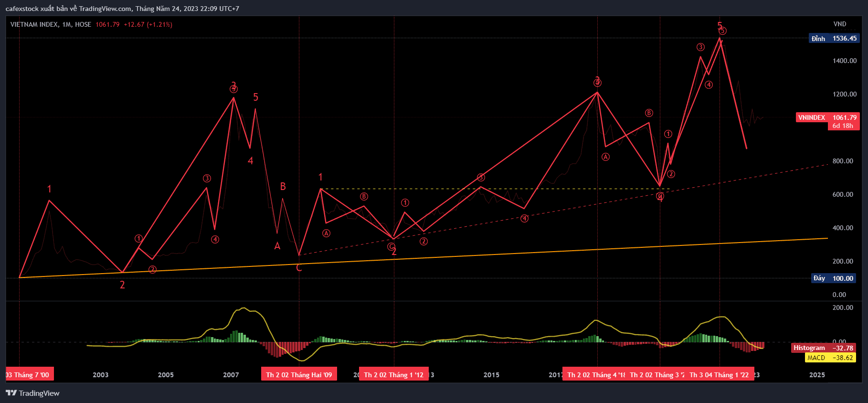Select the Th 2 02 Tháng Hai '09 date marker

click(x=299, y=374)
